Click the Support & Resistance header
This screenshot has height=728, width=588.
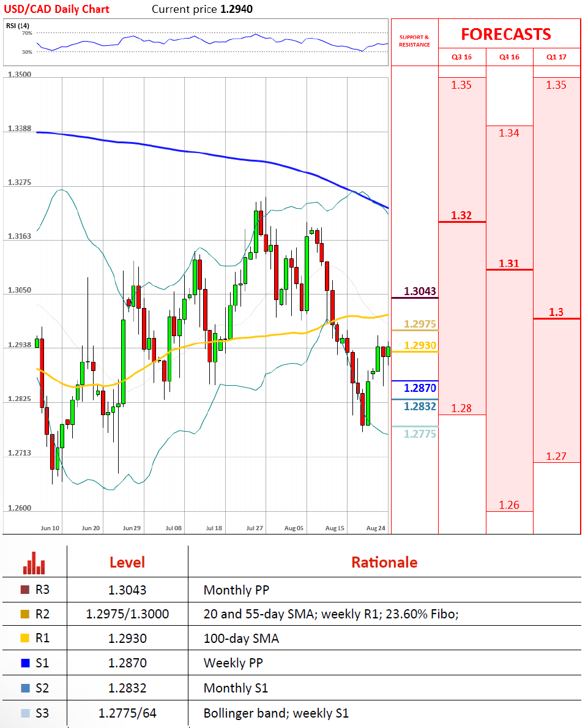(x=414, y=41)
